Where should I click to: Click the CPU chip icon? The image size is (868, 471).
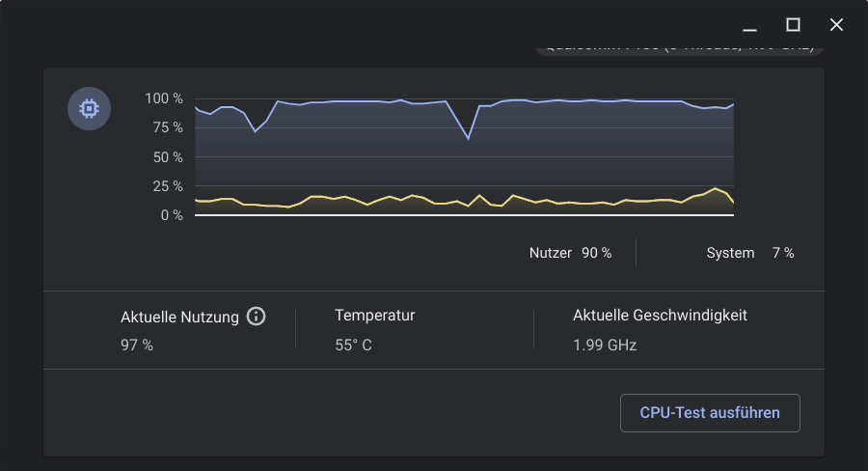coord(89,109)
